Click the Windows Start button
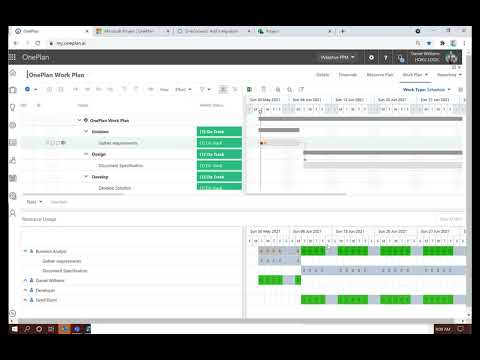The image size is (480, 360). pyautogui.click(x=15, y=329)
